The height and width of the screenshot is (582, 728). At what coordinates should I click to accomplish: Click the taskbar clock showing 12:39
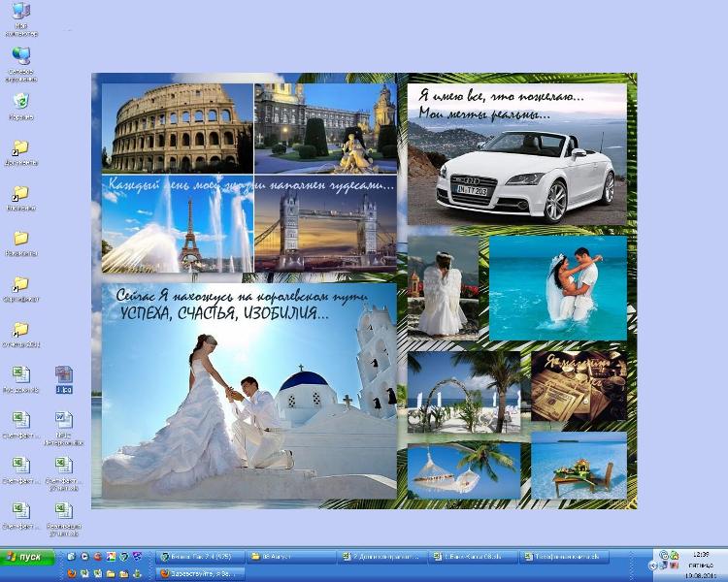click(697, 557)
